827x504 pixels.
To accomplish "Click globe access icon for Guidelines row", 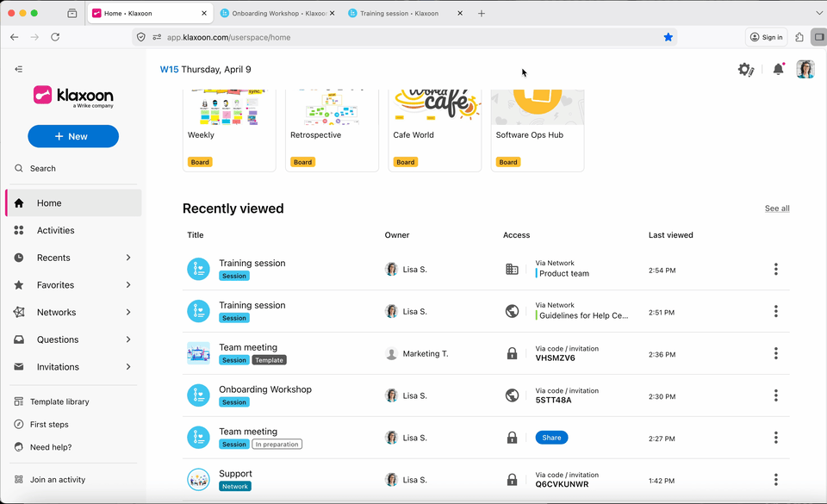I will pos(512,312).
